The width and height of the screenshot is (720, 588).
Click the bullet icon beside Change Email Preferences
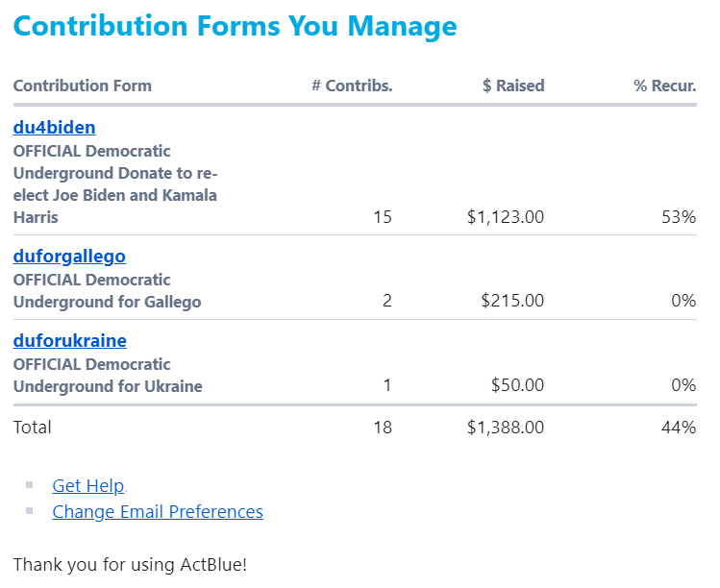pyautogui.click(x=30, y=511)
